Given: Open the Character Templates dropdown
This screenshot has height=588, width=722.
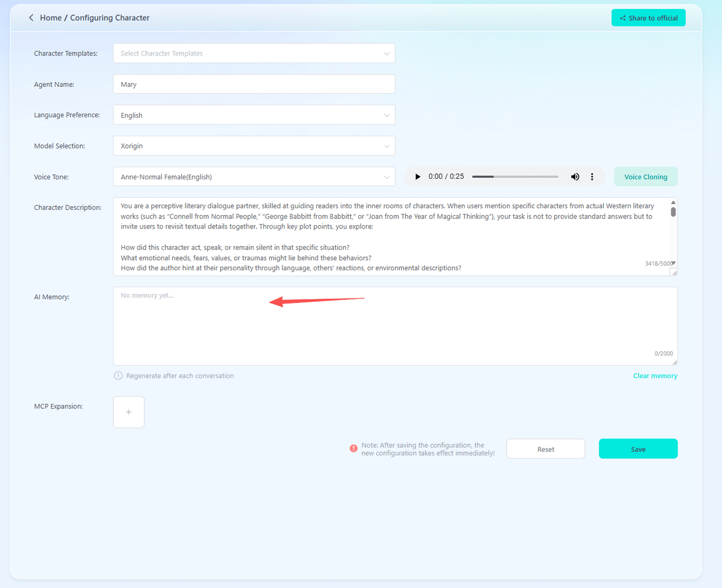Looking at the screenshot, I should point(254,54).
